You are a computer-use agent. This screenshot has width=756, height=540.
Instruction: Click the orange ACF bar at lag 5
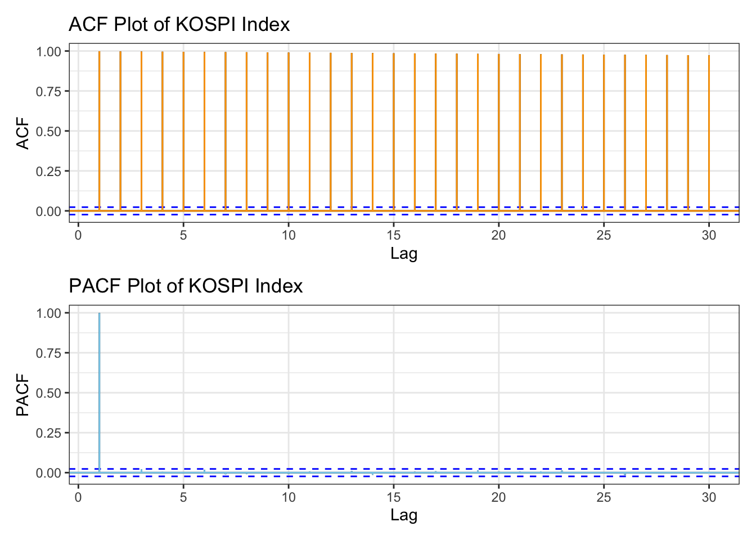click(x=183, y=130)
